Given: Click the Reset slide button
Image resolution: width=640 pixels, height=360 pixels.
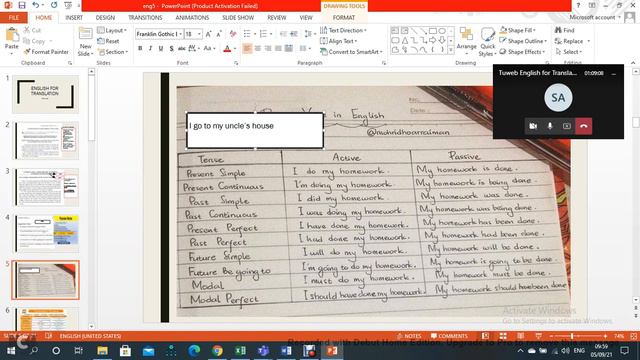Looking at the screenshot, I should 109,41.
